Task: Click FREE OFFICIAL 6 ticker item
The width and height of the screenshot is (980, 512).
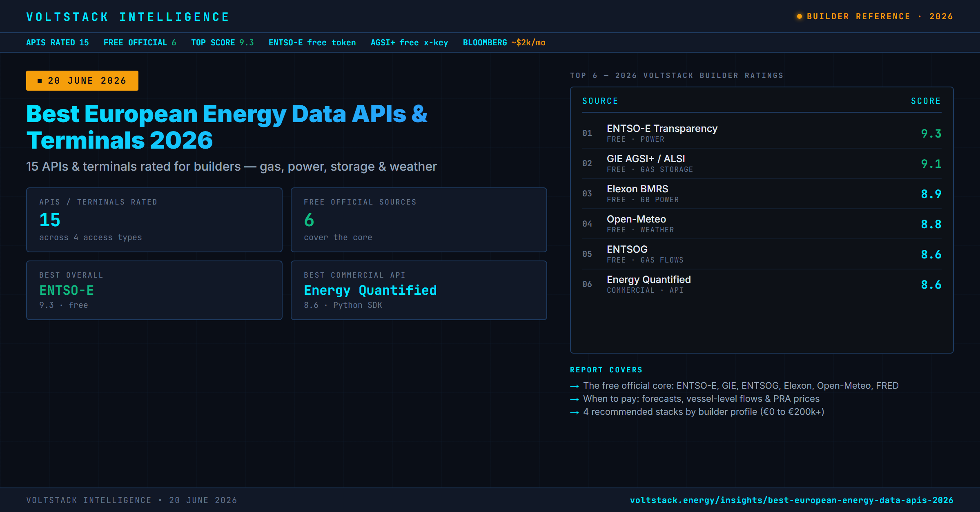Action: [x=140, y=42]
